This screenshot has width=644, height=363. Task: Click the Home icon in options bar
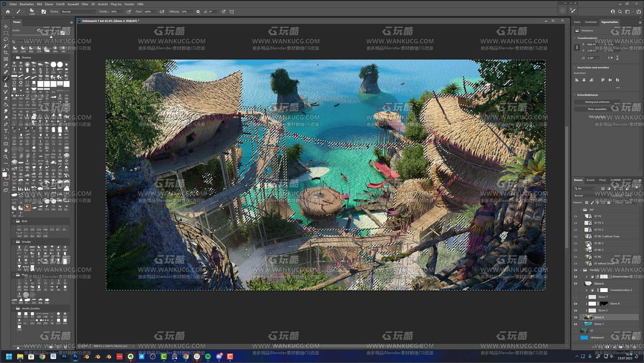point(8,11)
